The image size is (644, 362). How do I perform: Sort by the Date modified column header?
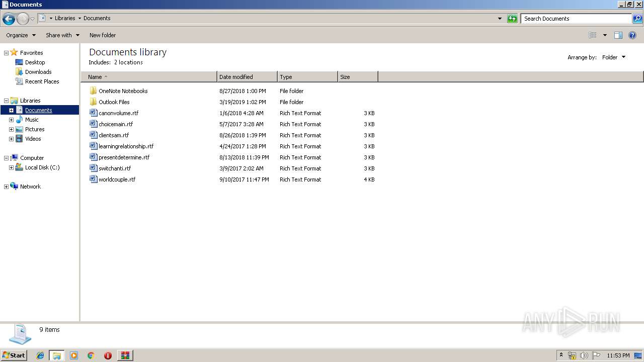click(247, 77)
